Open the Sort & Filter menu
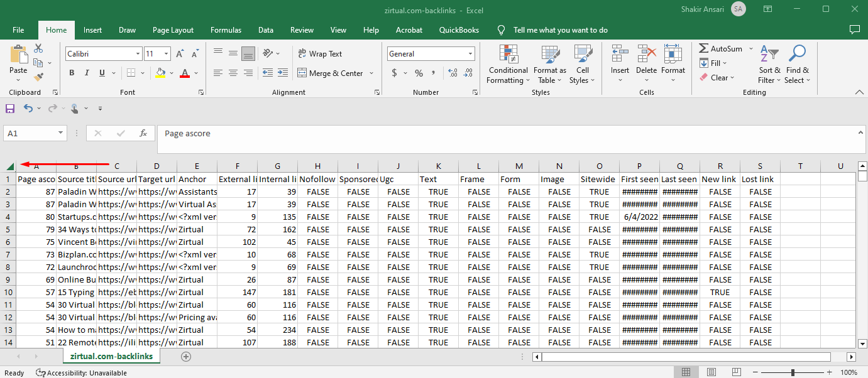 click(x=769, y=64)
